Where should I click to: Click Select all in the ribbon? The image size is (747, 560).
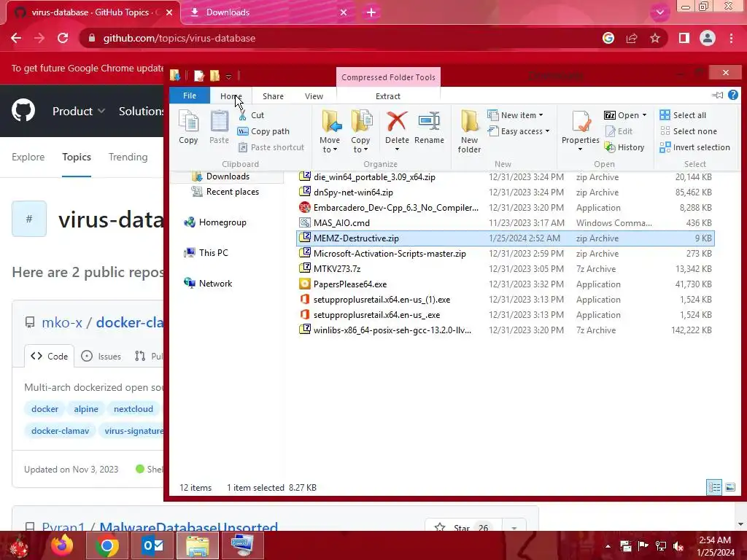pyautogui.click(x=683, y=115)
